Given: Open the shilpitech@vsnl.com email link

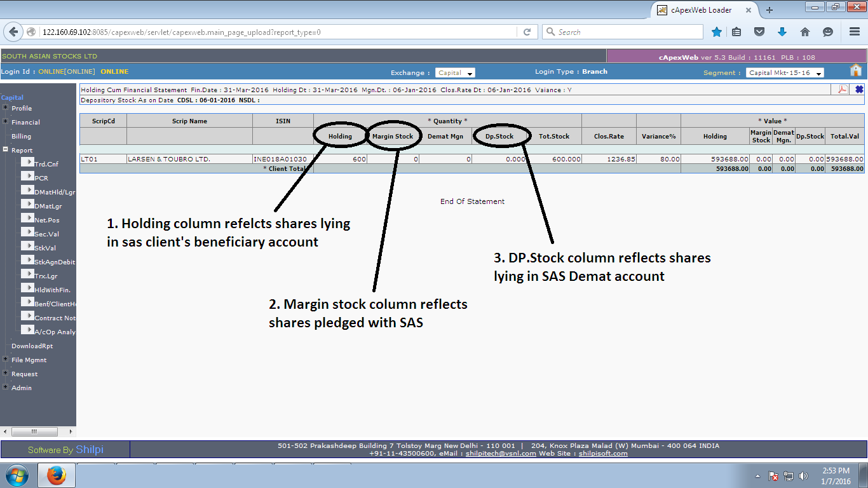Looking at the screenshot, I should pyautogui.click(x=501, y=453).
